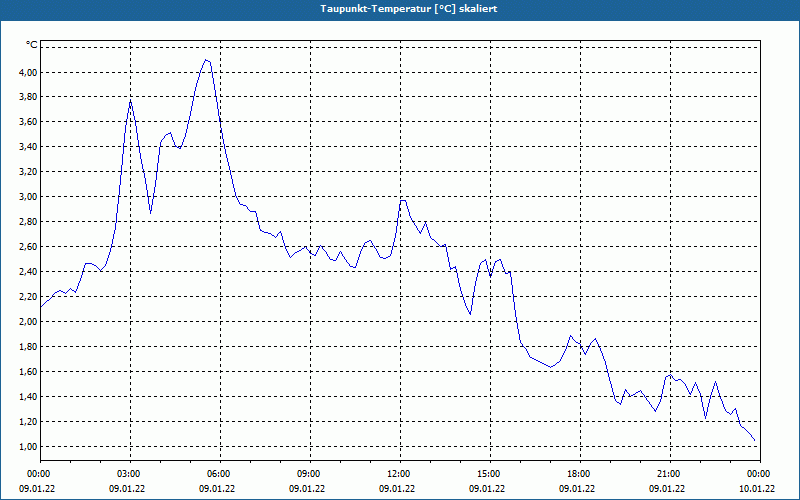The image size is (800, 500).
Task: Select the '3,00' y-axis value
Action: click(29, 197)
